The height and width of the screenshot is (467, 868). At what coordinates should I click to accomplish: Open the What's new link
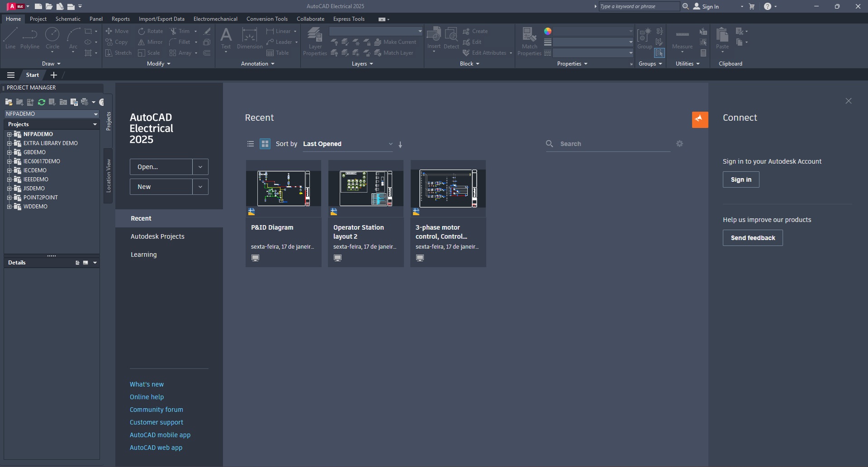[x=147, y=384]
